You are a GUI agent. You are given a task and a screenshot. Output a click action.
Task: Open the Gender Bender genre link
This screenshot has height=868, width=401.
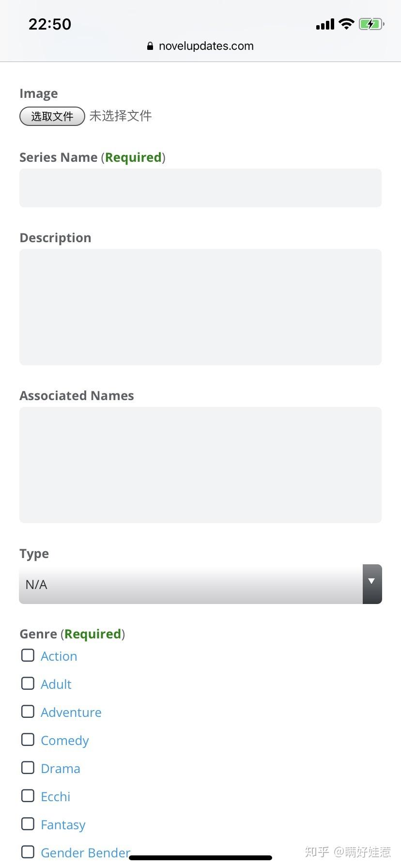pos(85,853)
